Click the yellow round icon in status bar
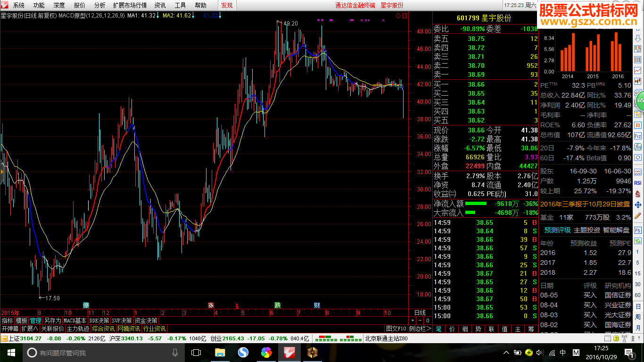This screenshot has width=644, height=362. coord(616,338)
